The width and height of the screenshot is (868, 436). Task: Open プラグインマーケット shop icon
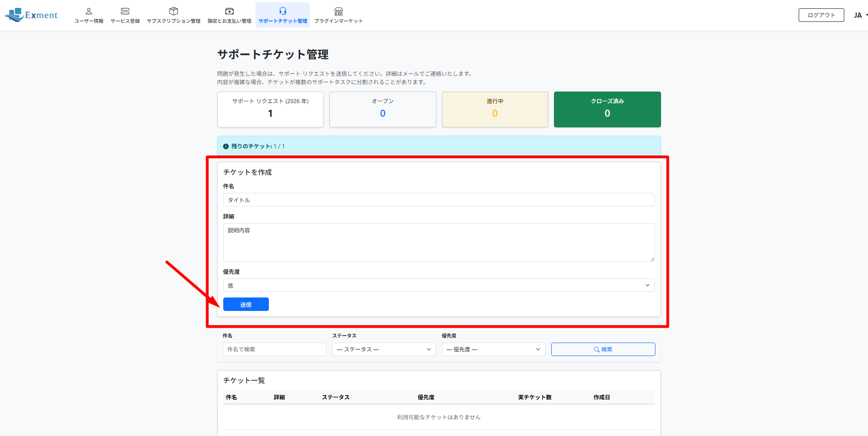pyautogui.click(x=339, y=11)
